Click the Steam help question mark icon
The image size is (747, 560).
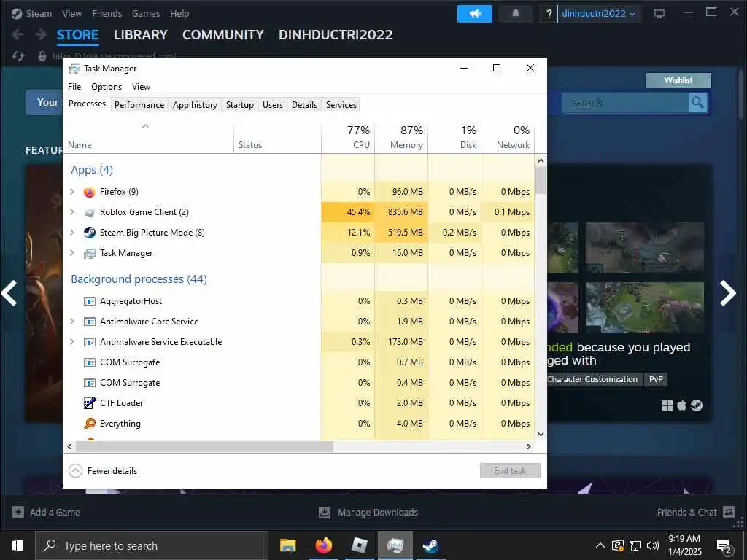click(x=549, y=14)
